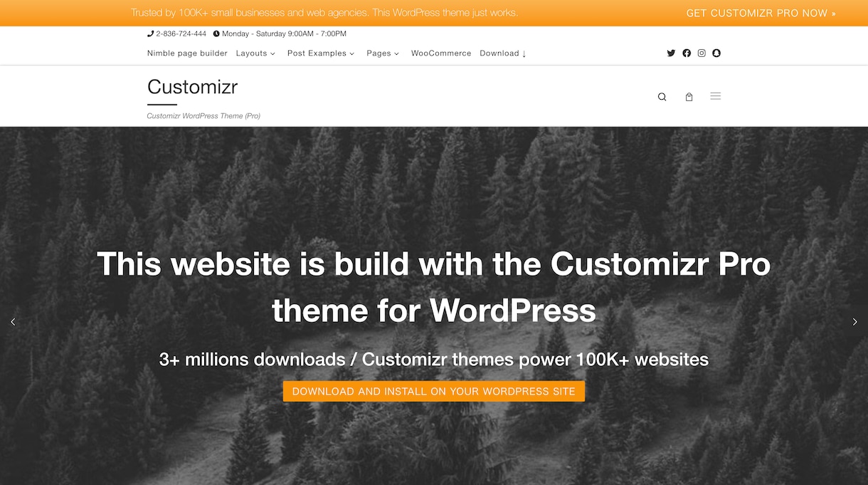Click the slider headline about Customizr Pro

point(434,287)
